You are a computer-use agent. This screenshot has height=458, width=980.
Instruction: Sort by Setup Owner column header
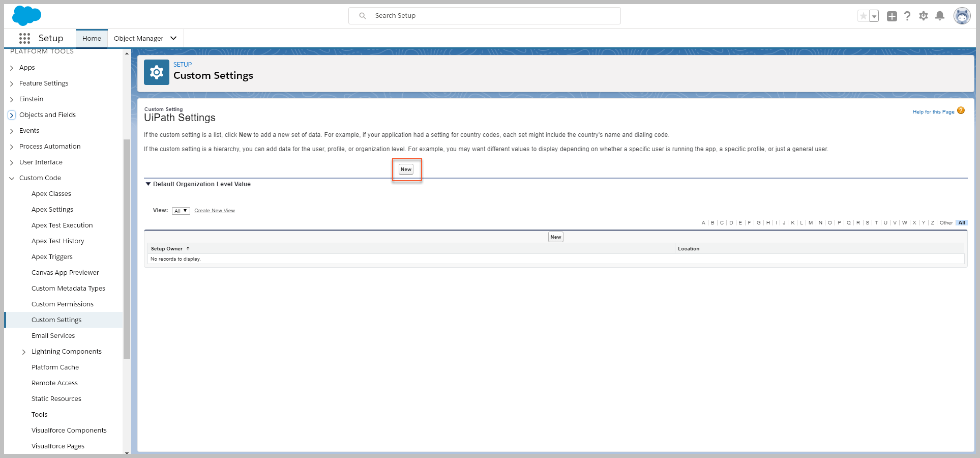[167, 249]
